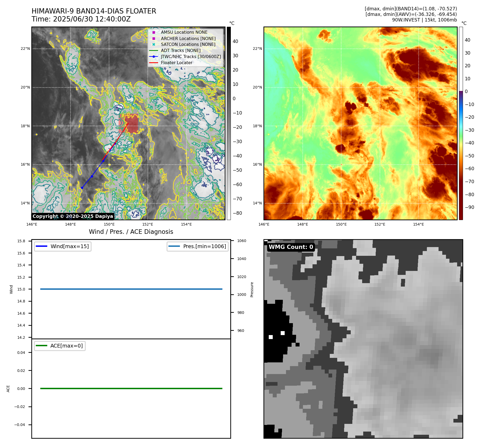This screenshot has height=448, width=481.
Task: Click the red floater box on the map
Action: (128, 123)
